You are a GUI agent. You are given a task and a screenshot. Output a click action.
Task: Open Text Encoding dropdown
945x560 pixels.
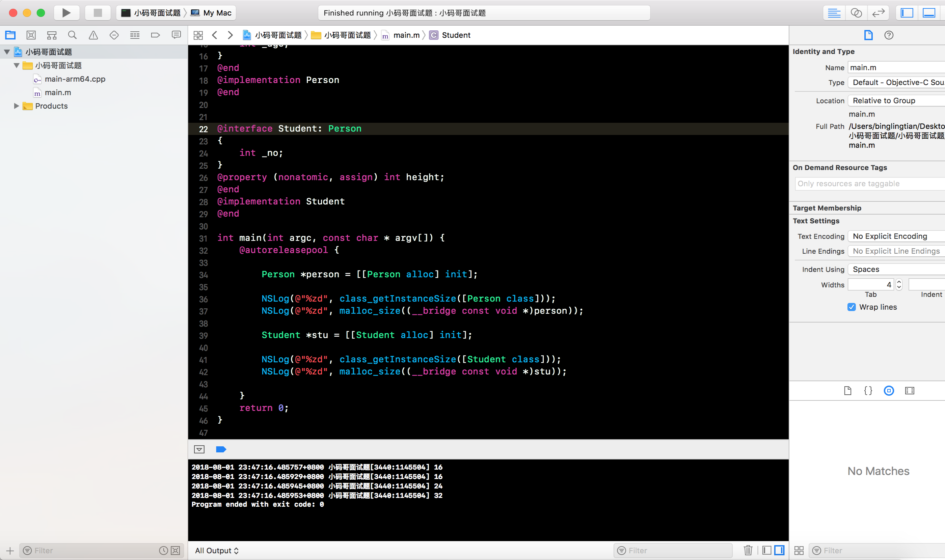click(895, 236)
